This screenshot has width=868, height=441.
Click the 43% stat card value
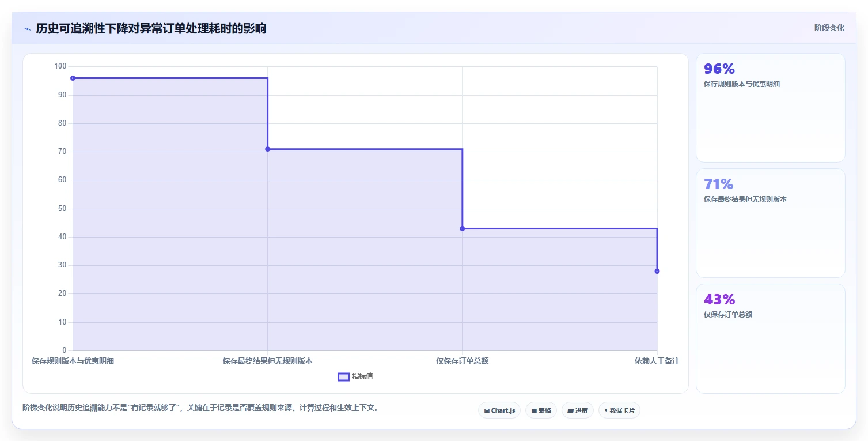719,299
